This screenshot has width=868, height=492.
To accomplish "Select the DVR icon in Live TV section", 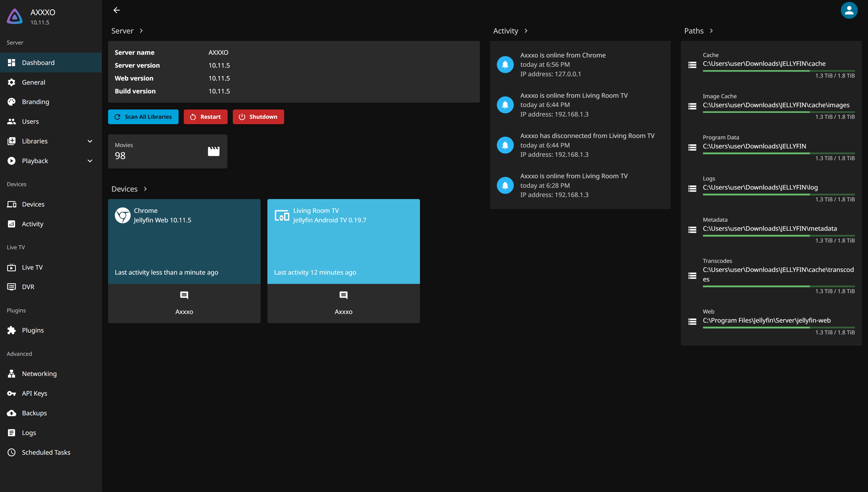I will point(12,287).
